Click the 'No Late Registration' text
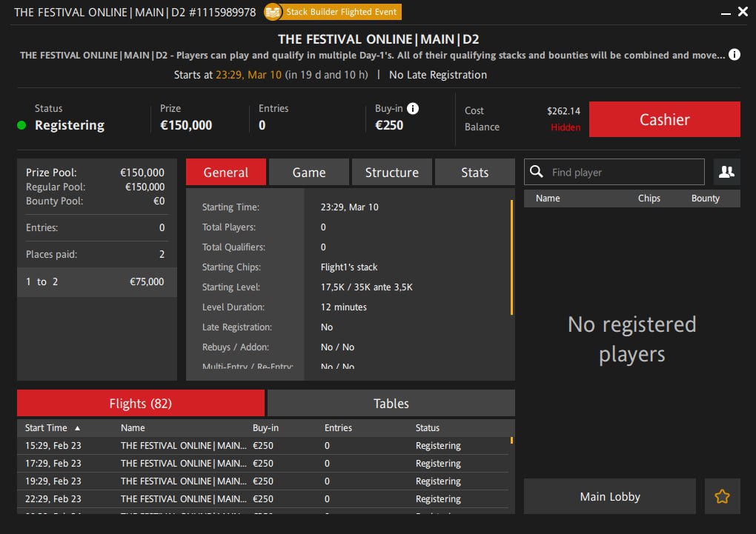 438,75
